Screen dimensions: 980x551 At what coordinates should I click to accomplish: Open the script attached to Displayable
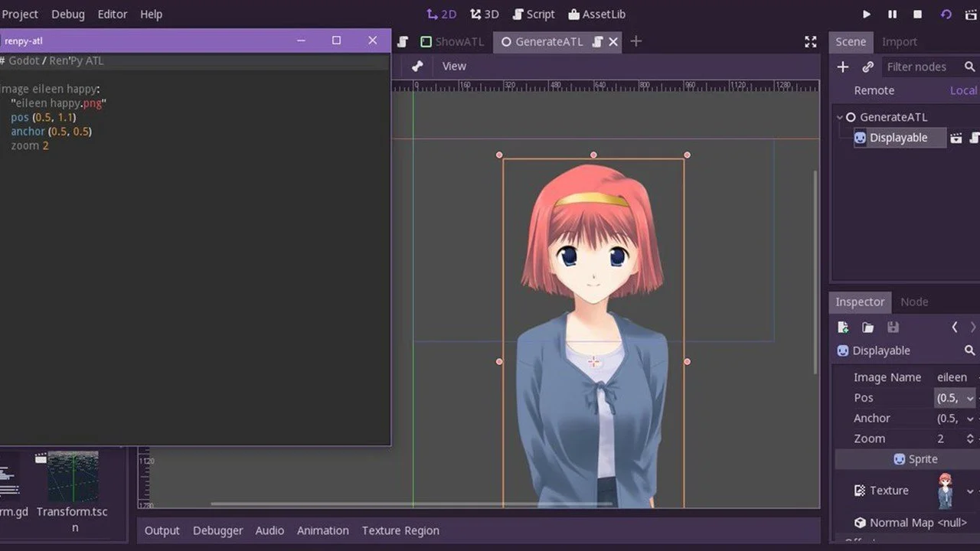click(975, 139)
